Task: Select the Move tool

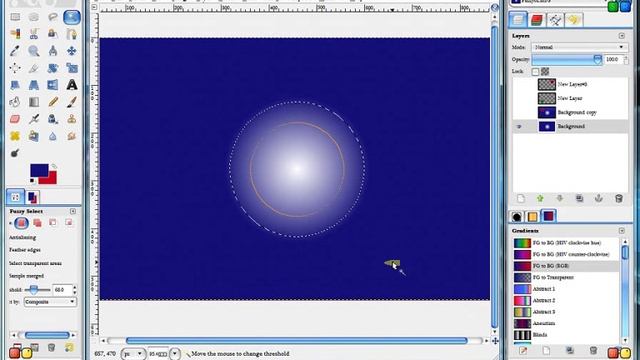Action: 72,51
